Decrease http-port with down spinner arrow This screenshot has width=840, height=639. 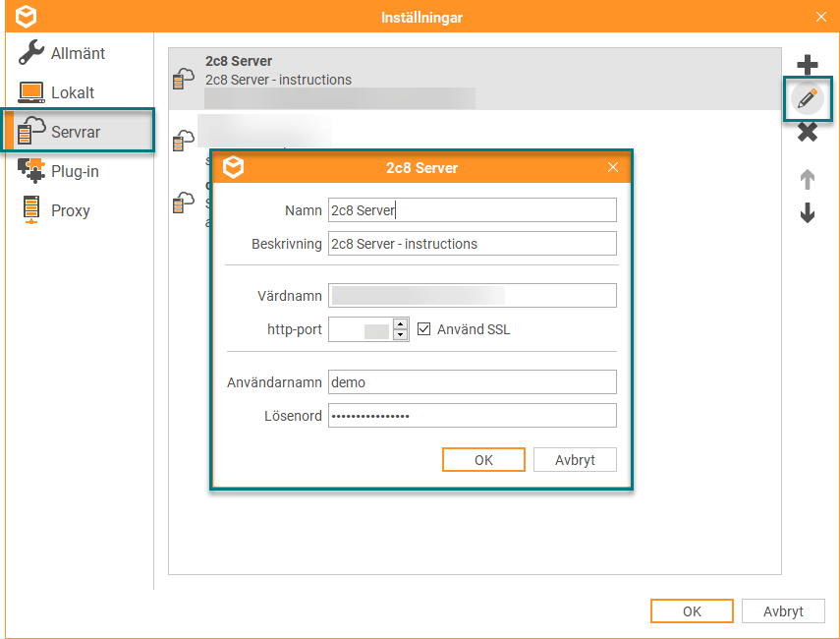(401, 335)
